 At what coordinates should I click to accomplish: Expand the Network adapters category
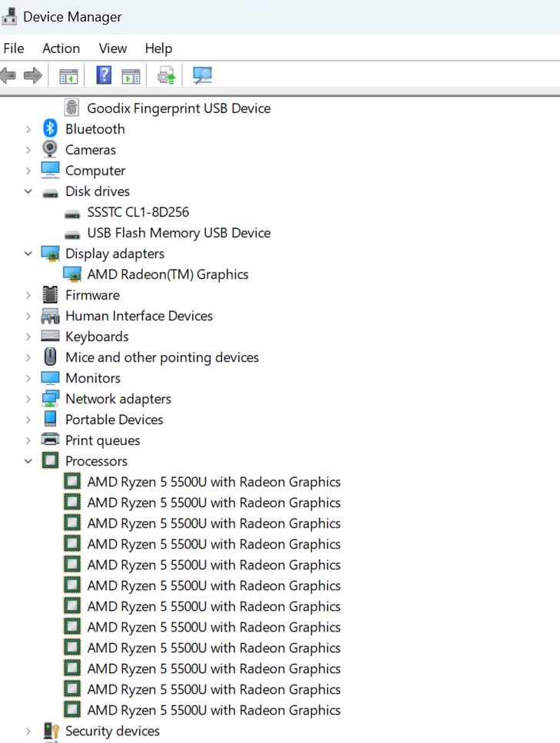click(28, 399)
